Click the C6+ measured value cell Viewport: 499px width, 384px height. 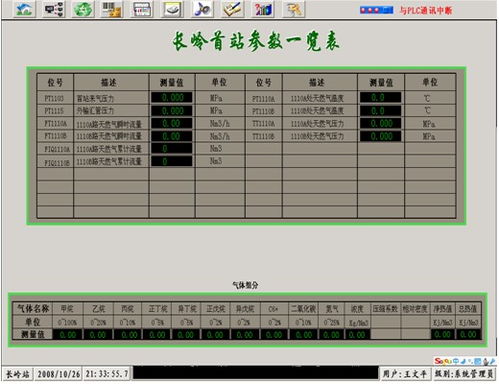pyautogui.click(x=274, y=334)
